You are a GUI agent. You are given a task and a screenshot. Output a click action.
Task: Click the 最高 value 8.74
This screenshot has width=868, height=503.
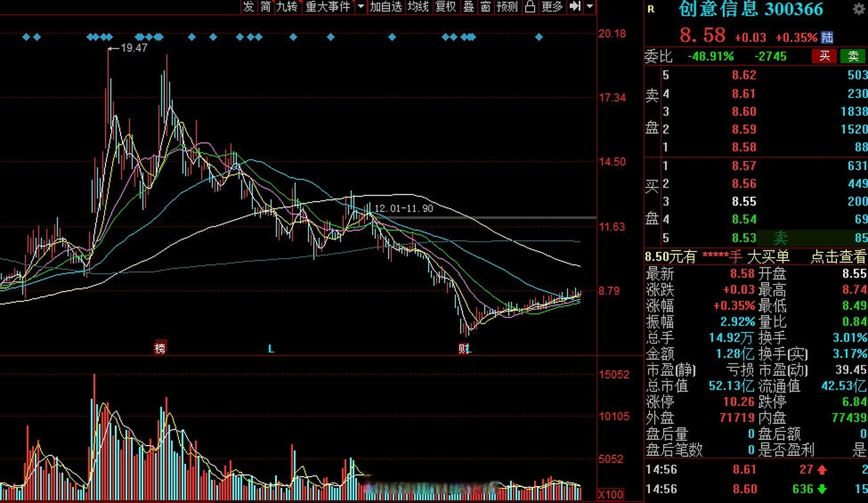[x=854, y=290]
